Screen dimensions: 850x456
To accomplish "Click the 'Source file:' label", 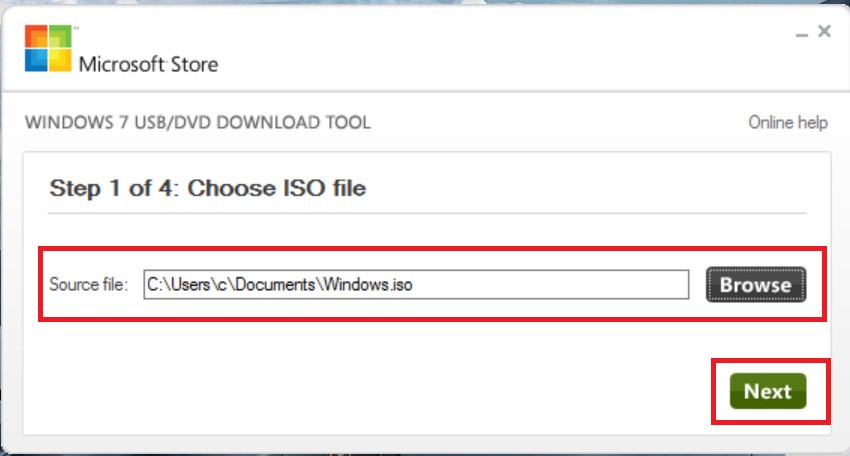I will [x=88, y=285].
